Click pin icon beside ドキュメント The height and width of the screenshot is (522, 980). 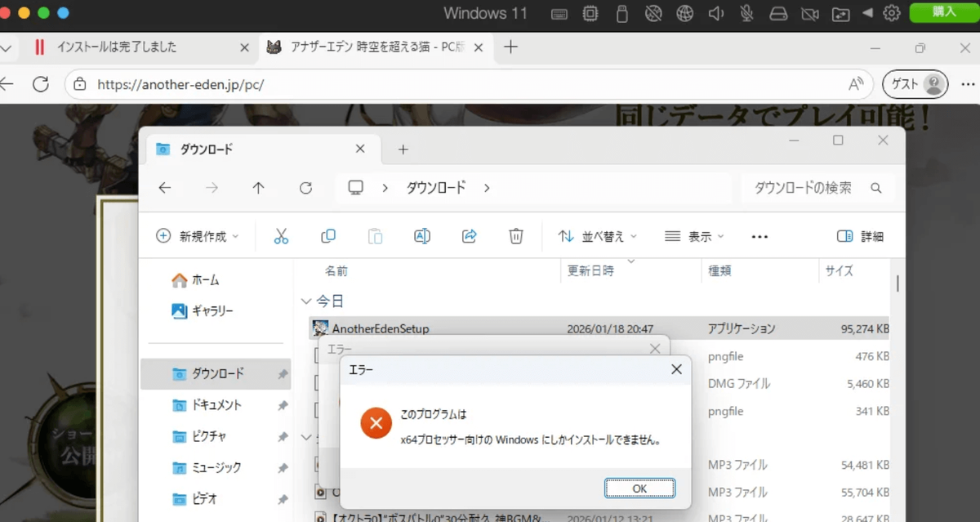283,405
